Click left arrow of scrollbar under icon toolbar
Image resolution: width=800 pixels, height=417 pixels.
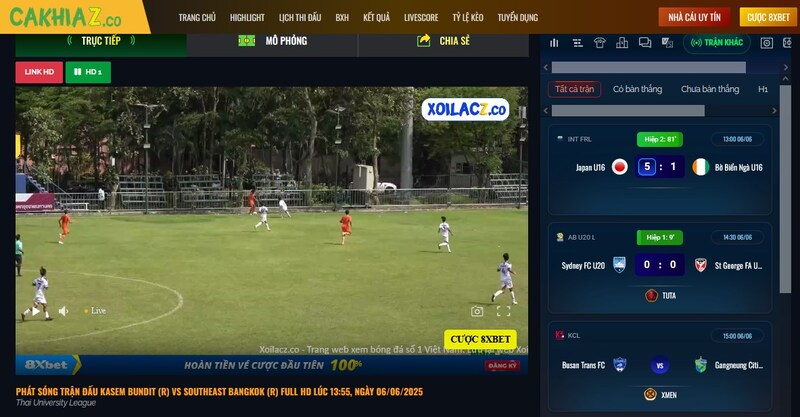pyautogui.click(x=546, y=67)
